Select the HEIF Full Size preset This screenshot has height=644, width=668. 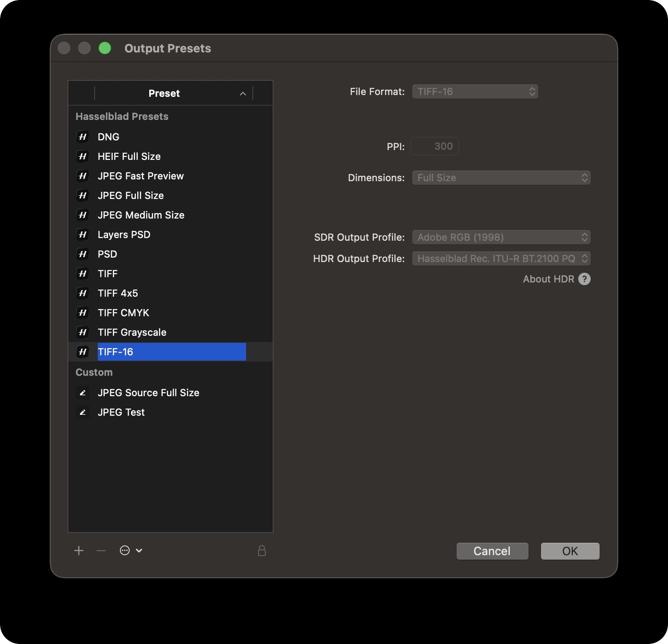coord(171,156)
